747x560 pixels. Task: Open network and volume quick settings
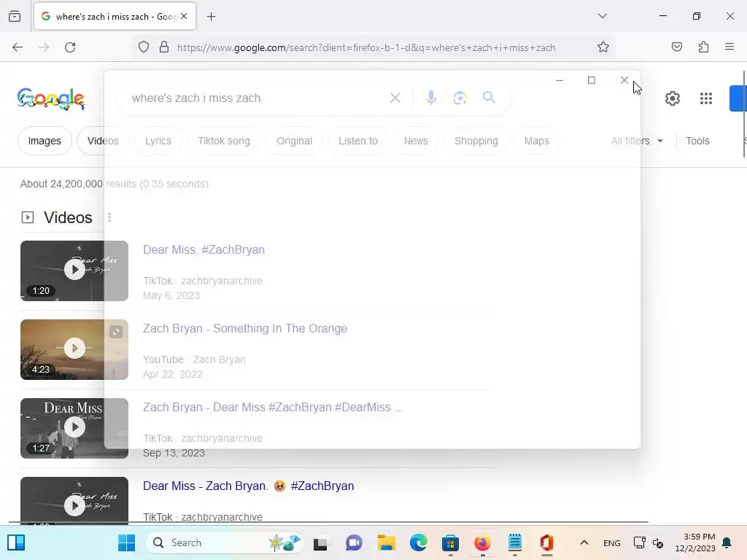point(649,542)
